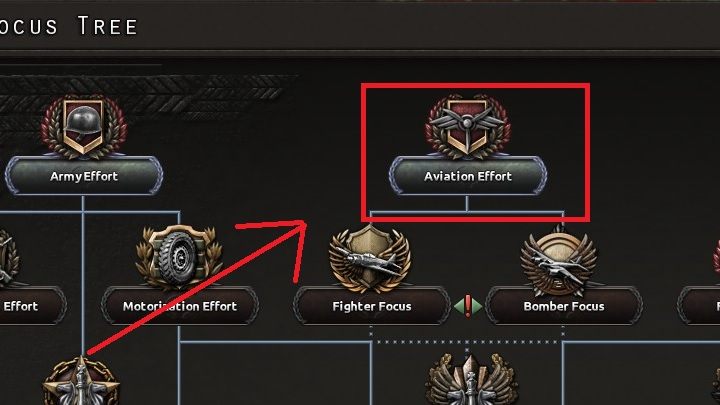Choose the Bomber Focus label button
The height and width of the screenshot is (405, 720).
pos(563,305)
